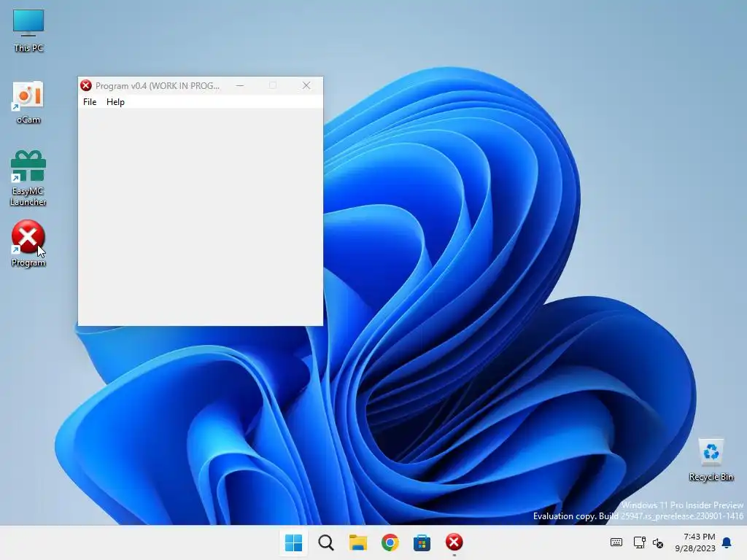Viewport: 747px width, 560px height.
Task: Open Microsoft Store from the taskbar
Action: coord(422,542)
